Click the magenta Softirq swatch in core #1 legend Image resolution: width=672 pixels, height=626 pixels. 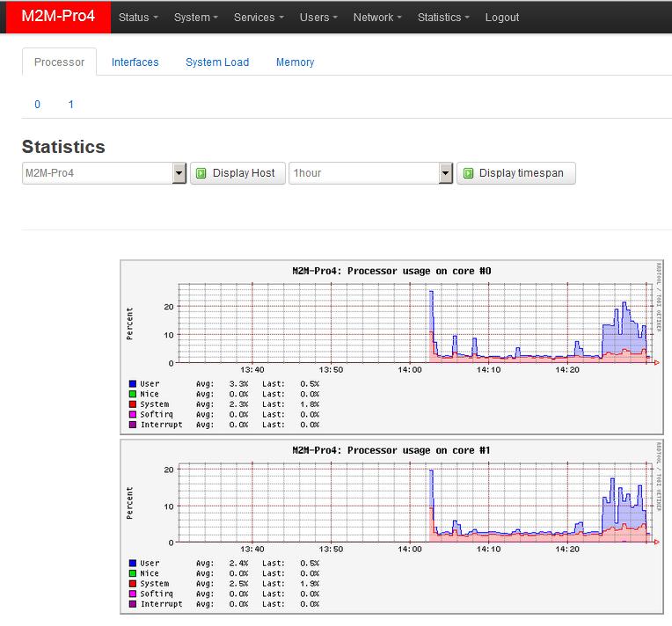tap(133, 593)
